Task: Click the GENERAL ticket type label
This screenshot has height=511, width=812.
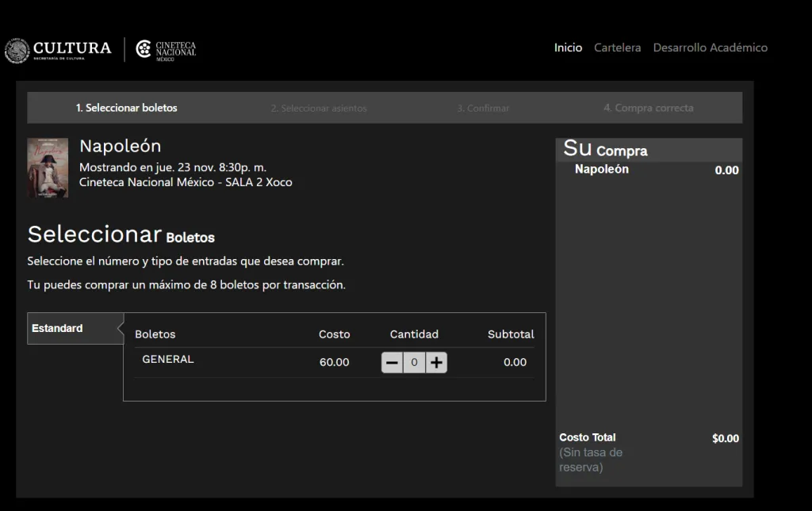Action: pyautogui.click(x=168, y=359)
